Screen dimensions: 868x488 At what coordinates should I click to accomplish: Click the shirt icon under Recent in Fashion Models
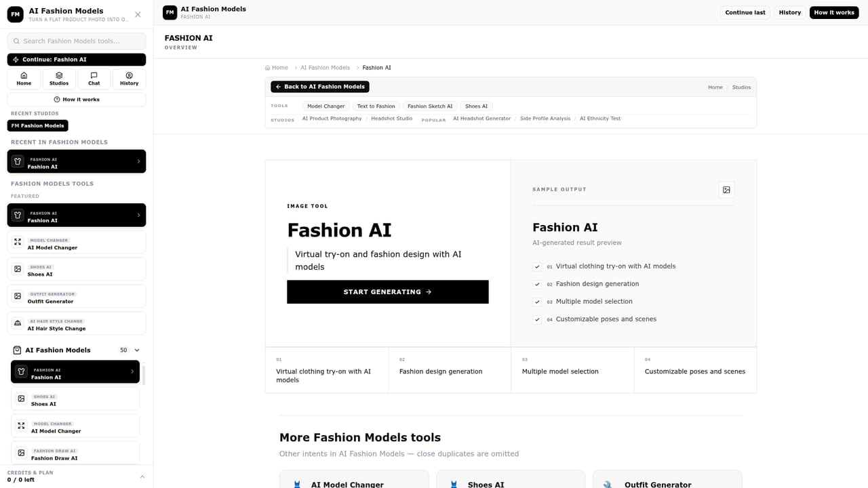pyautogui.click(x=18, y=161)
